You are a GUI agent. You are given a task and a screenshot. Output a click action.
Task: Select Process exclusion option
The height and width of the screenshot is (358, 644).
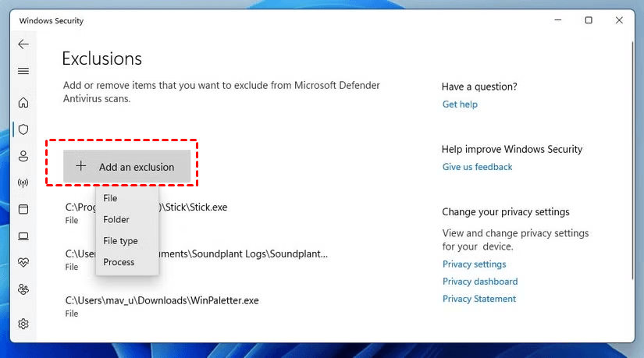[119, 262]
